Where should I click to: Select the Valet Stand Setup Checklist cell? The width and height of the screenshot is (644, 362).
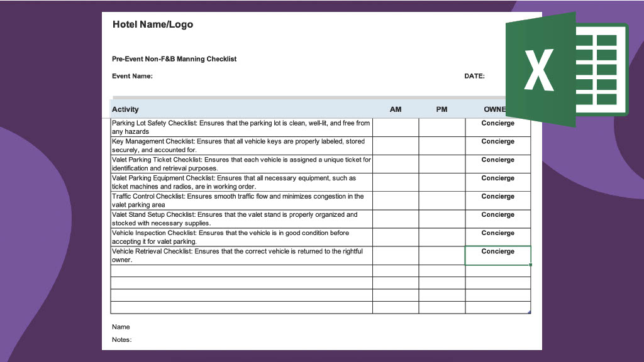241,219
